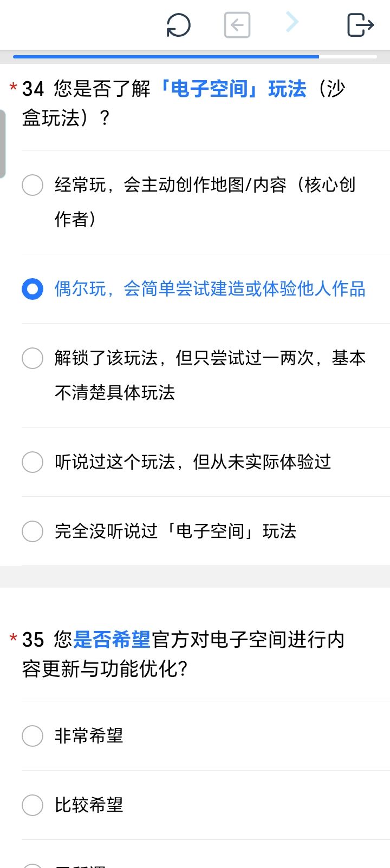
Task: Click question 34 title text
Action: [x=183, y=103]
